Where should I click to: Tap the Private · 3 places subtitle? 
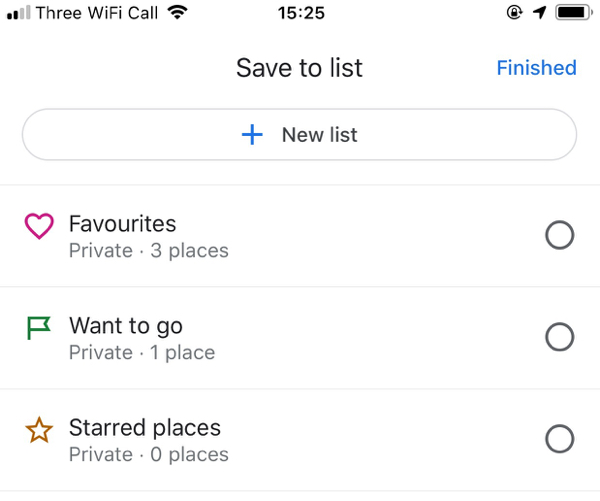click(148, 250)
